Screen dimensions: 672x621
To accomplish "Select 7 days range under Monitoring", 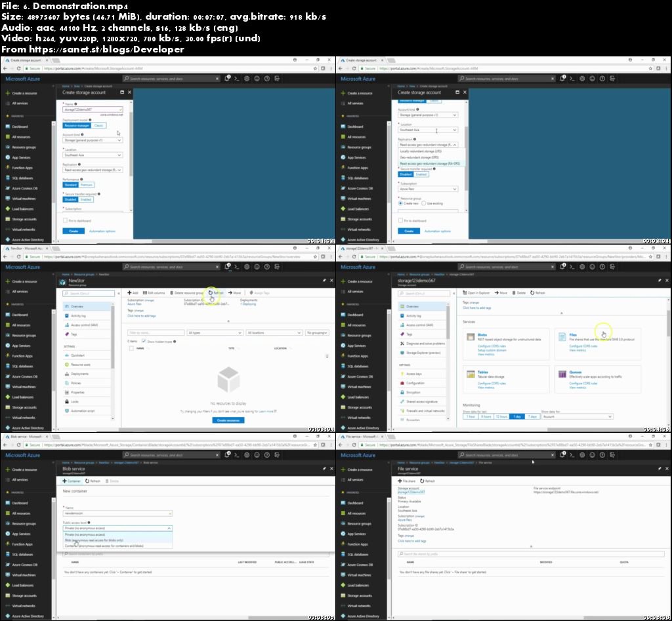I will tap(532, 416).
